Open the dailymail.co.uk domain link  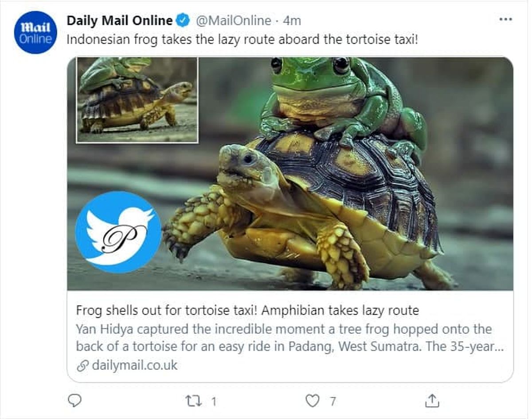135,365
